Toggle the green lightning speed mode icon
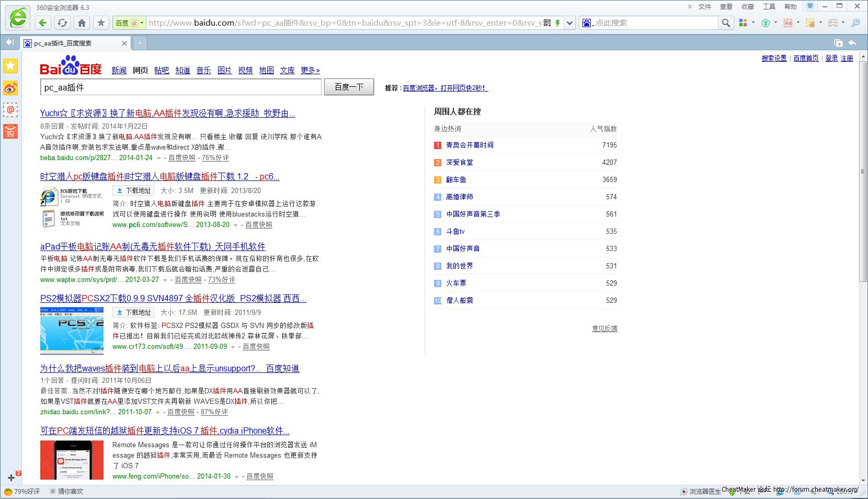 point(557,22)
